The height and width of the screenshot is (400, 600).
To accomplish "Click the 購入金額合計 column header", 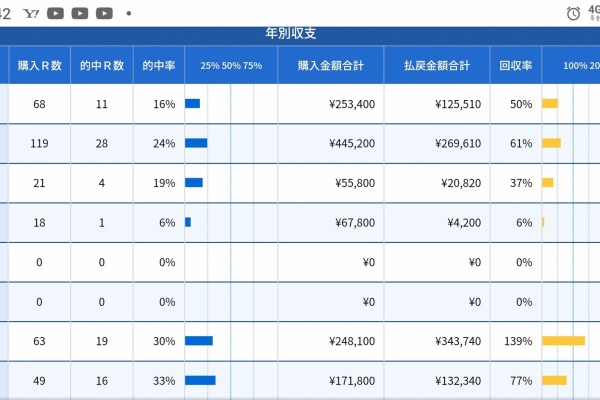I will click(x=330, y=65).
